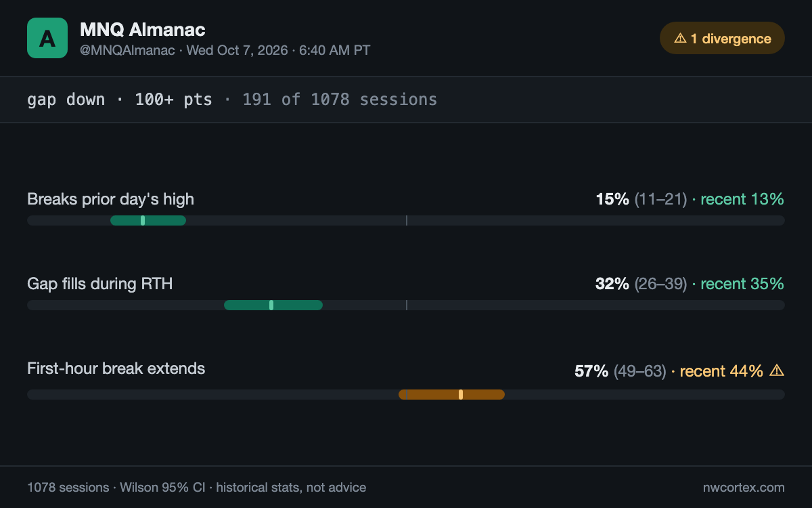Image resolution: width=812 pixels, height=508 pixels.
Task: Click the warning triangle in divergence badge
Action: pyautogui.click(x=680, y=39)
